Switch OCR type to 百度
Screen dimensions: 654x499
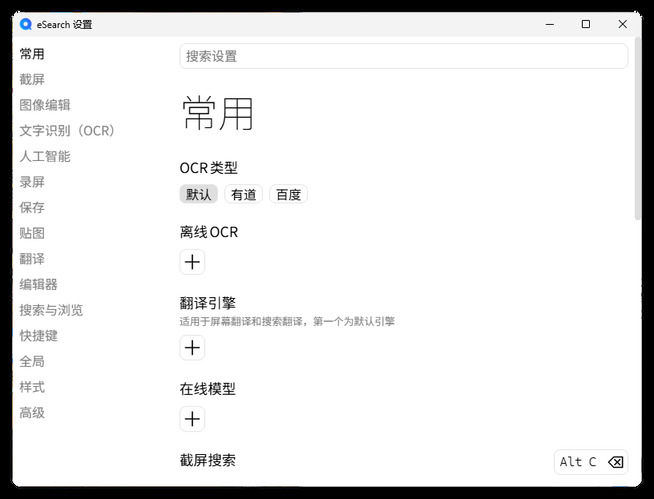[288, 195]
